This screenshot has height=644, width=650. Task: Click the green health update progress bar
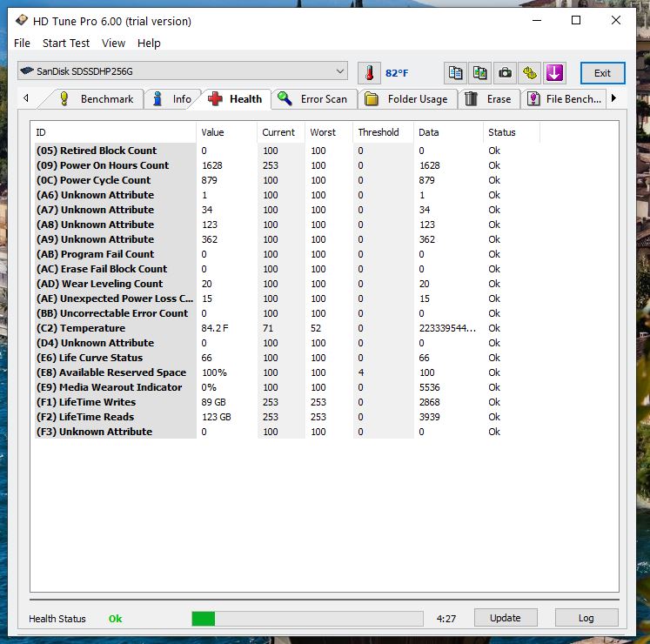click(307, 618)
